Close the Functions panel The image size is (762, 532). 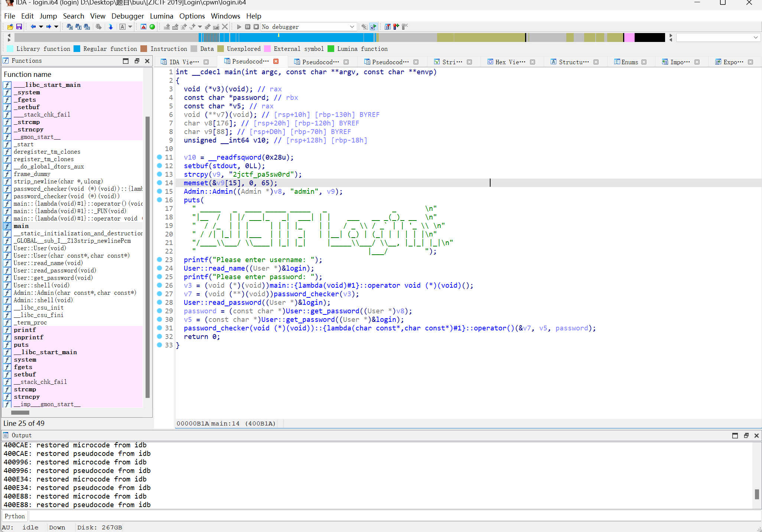(x=147, y=61)
